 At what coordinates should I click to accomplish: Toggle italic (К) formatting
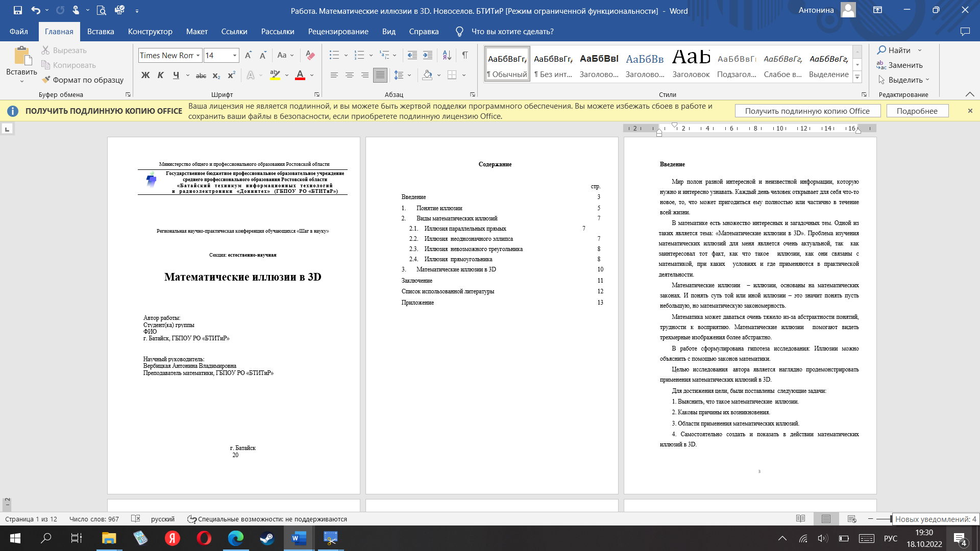161,76
